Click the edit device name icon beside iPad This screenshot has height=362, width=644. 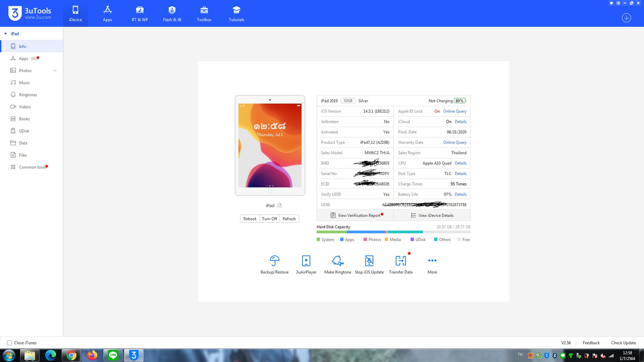point(280,205)
